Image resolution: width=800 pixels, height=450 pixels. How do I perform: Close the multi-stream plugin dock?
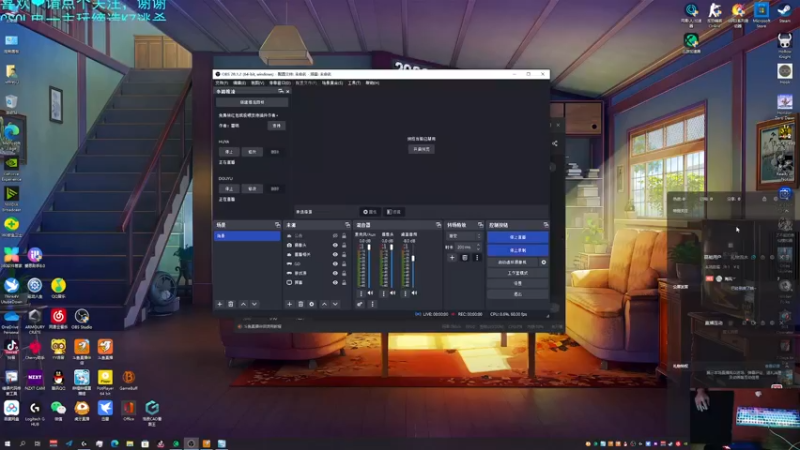[x=288, y=91]
